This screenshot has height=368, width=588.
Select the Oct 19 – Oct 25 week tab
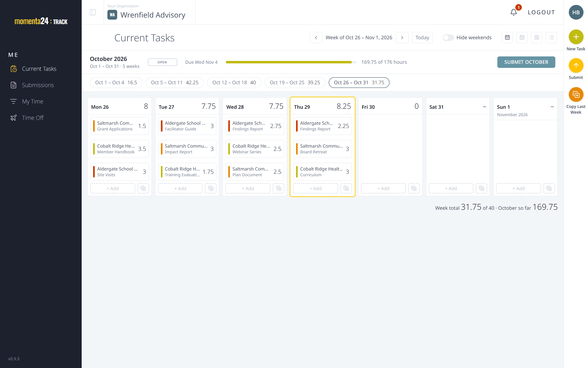(x=295, y=83)
